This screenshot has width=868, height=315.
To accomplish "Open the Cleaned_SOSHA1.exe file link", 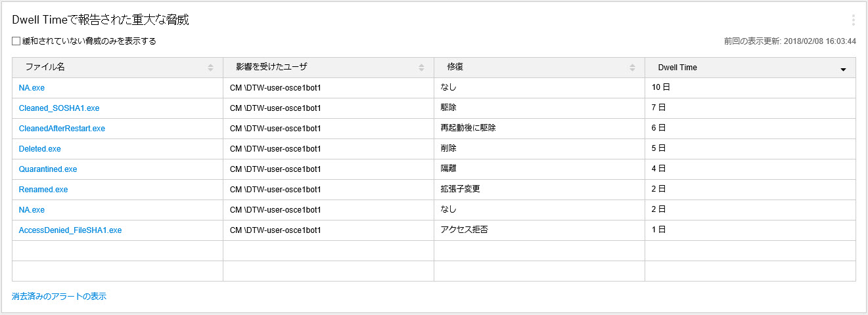I will click(x=59, y=108).
